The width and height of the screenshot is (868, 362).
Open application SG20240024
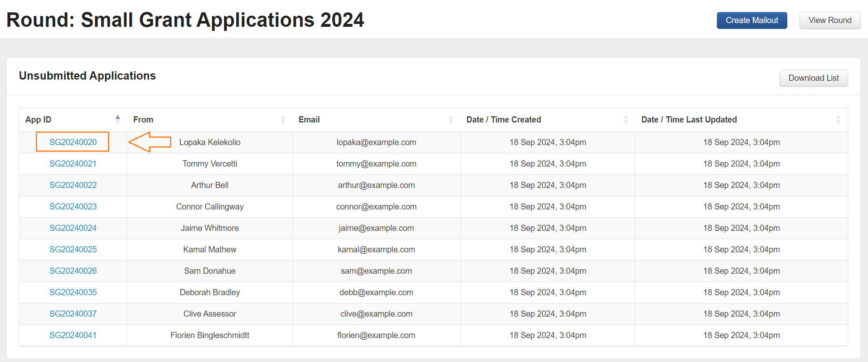click(73, 228)
